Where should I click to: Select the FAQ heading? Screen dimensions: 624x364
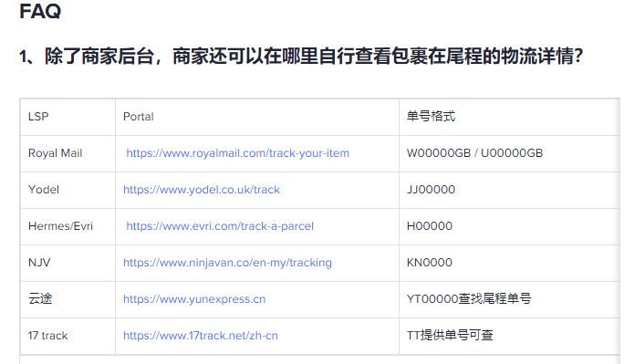pos(40,11)
